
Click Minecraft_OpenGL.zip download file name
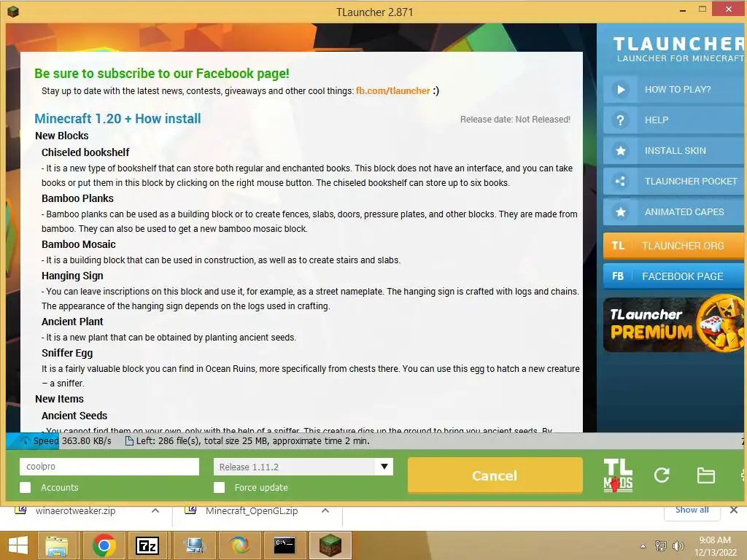(252, 510)
